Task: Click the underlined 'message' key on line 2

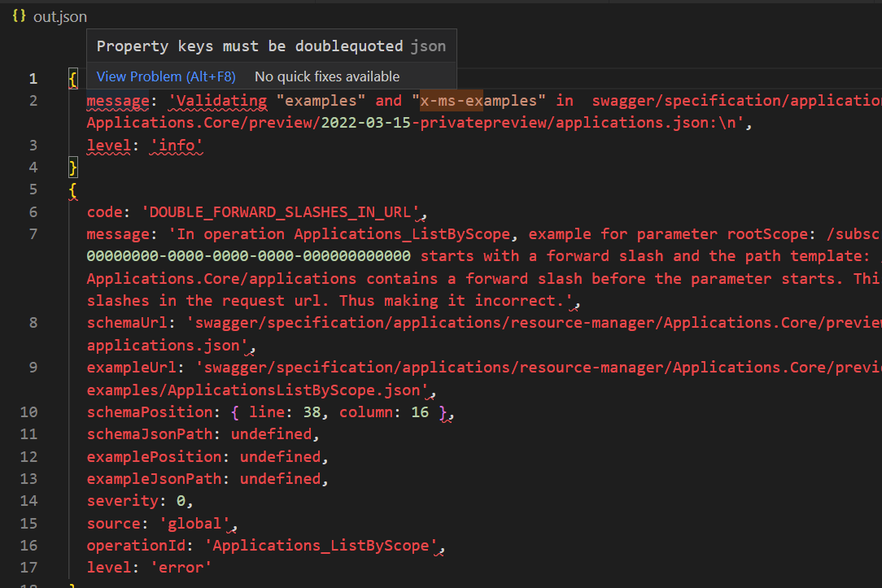Action: pos(118,100)
